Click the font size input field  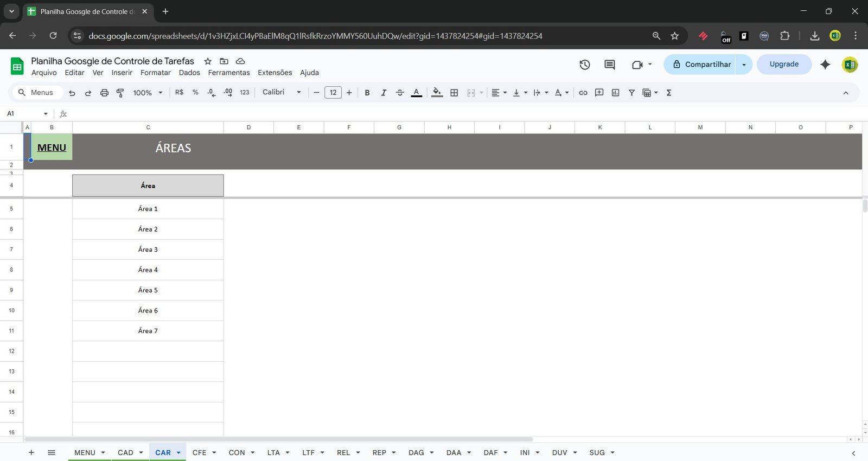pyautogui.click(x=333, y=93)
